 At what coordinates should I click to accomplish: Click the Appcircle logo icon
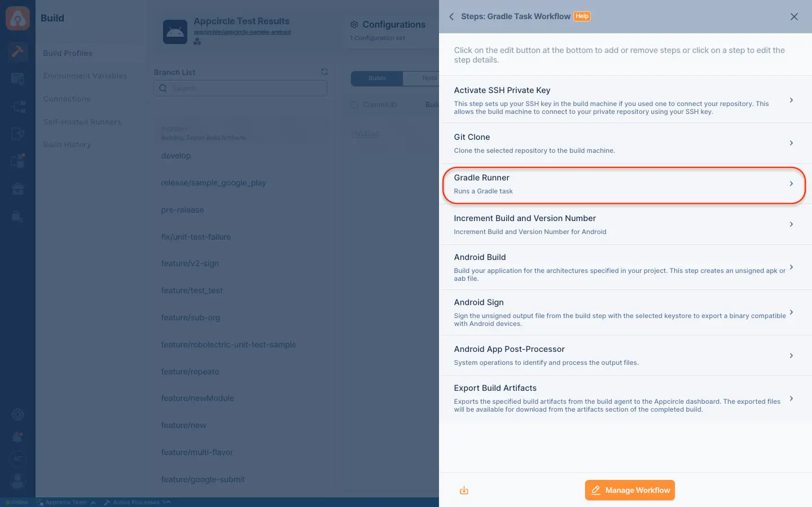[17, 18]
